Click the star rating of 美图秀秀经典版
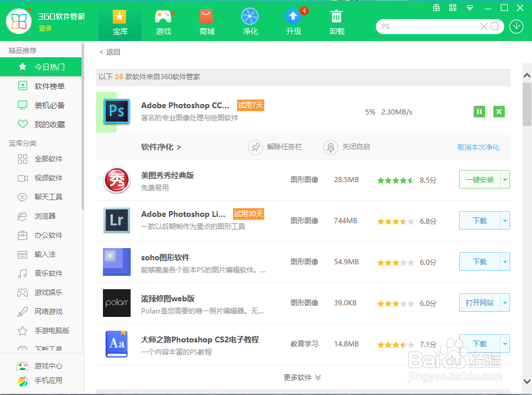The width and height of the screenshot is (532, 395). [396, 180]
